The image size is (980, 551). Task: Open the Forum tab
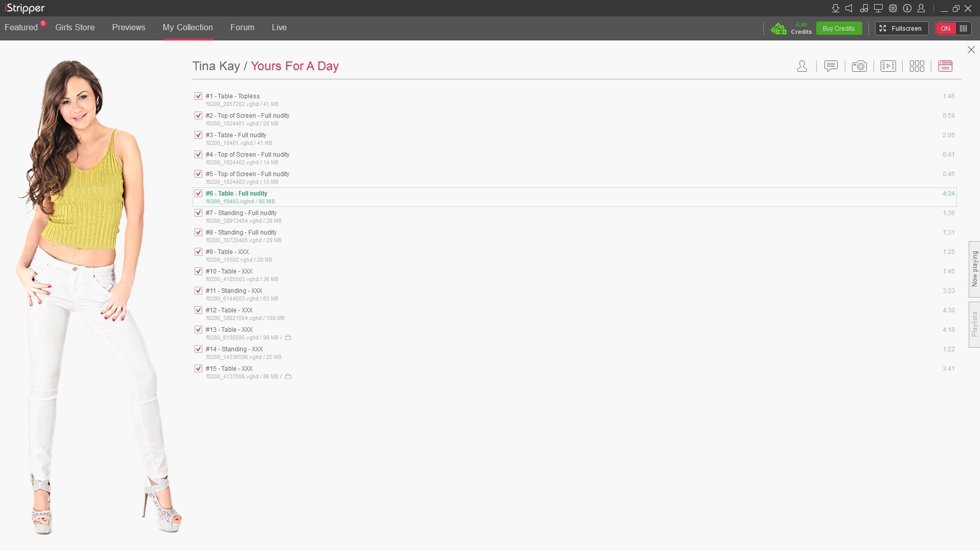coord(242,28)
